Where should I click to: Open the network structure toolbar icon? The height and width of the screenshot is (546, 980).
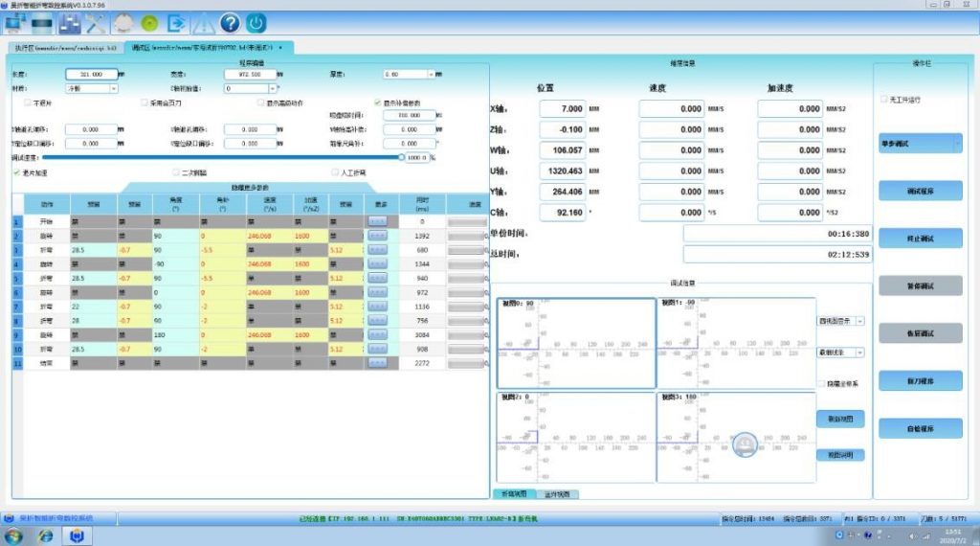(69, 24)
